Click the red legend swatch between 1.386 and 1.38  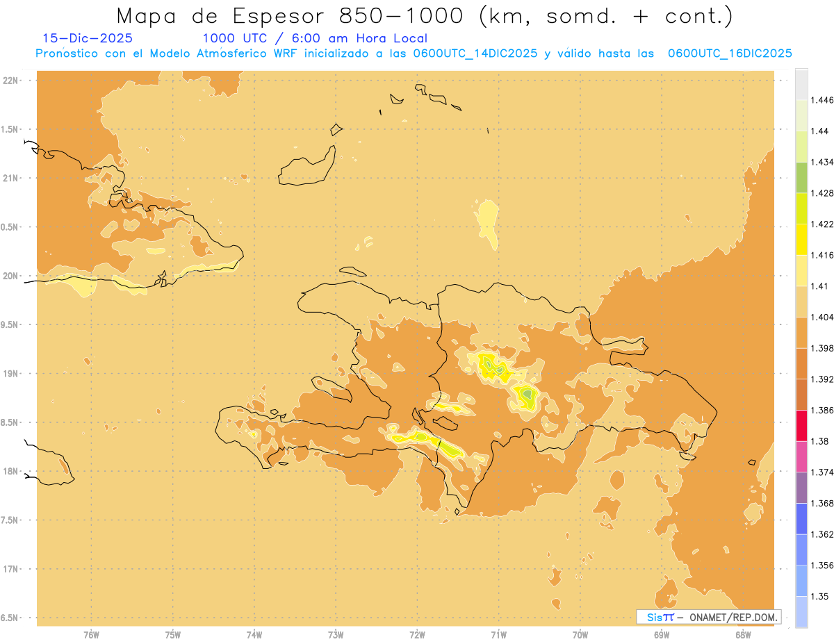tap(801, 425)
